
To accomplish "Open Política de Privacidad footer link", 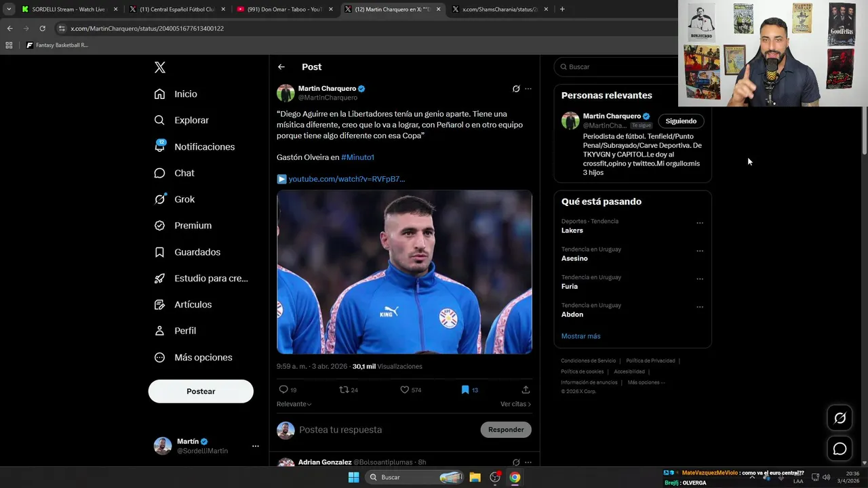I will pos(650,361).
